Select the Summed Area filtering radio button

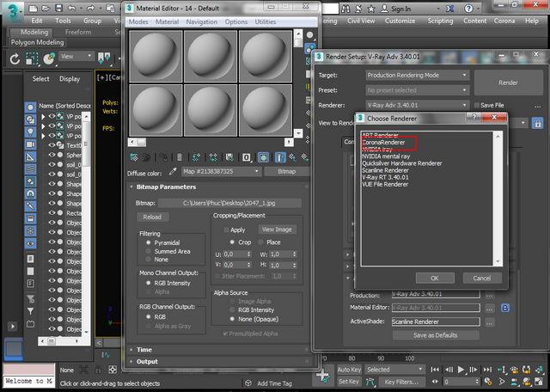tap(149, 251)
